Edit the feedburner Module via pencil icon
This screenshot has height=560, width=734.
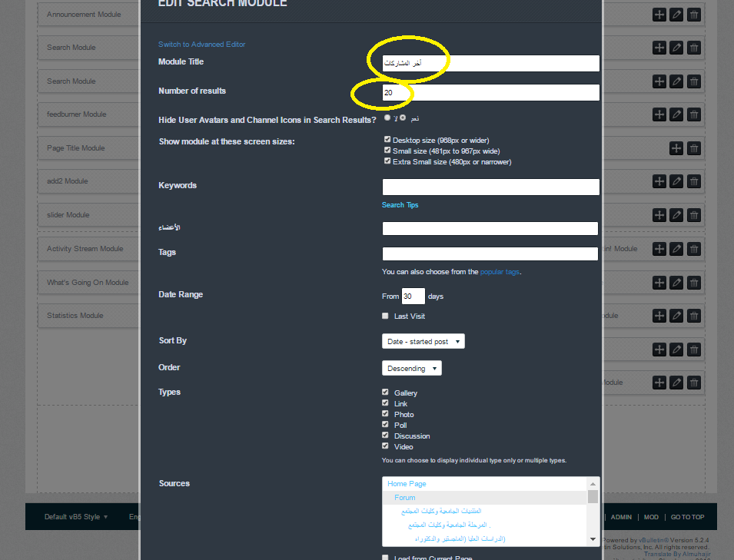pos(676,114)
